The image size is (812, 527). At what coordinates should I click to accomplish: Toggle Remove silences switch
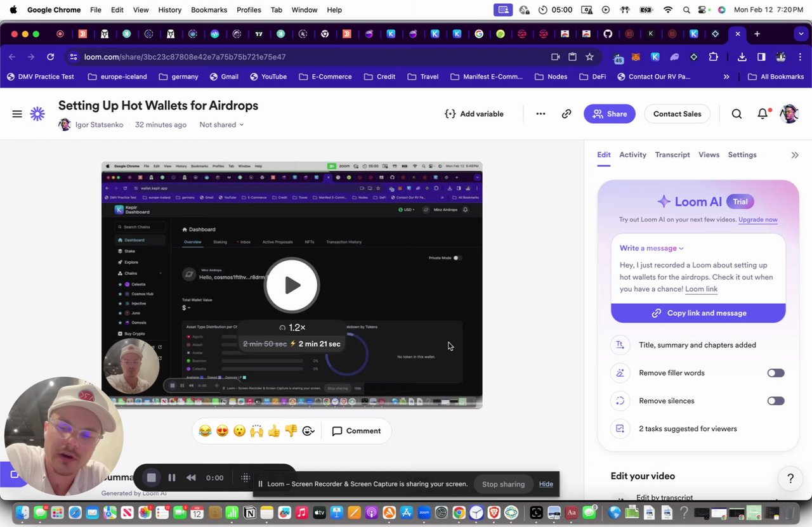click(776, 401)
